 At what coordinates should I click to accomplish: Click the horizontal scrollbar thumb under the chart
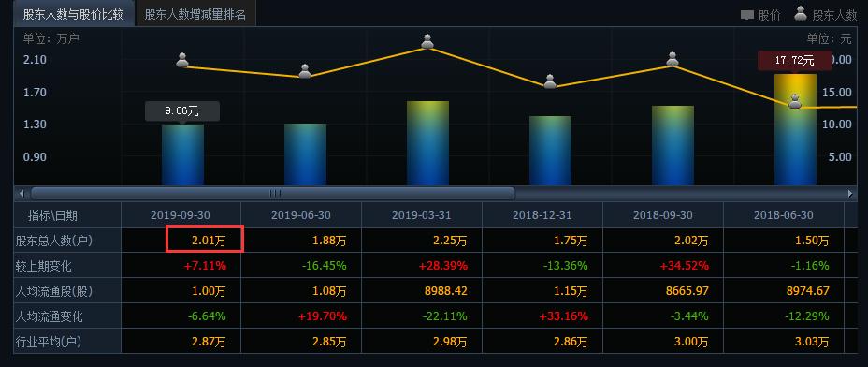pos(273,194)
